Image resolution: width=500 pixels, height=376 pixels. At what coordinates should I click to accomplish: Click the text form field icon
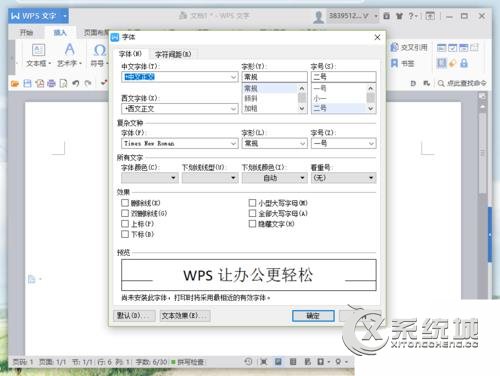pos(441,48)
